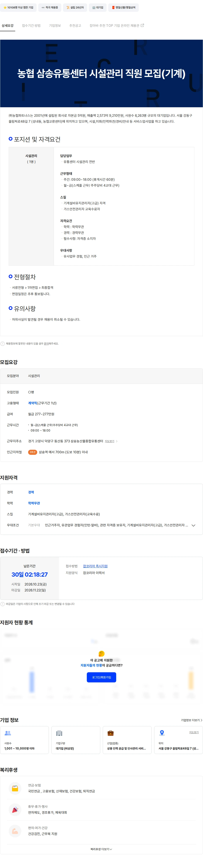Click the thinking face emoji icon

tap(101, 653)
